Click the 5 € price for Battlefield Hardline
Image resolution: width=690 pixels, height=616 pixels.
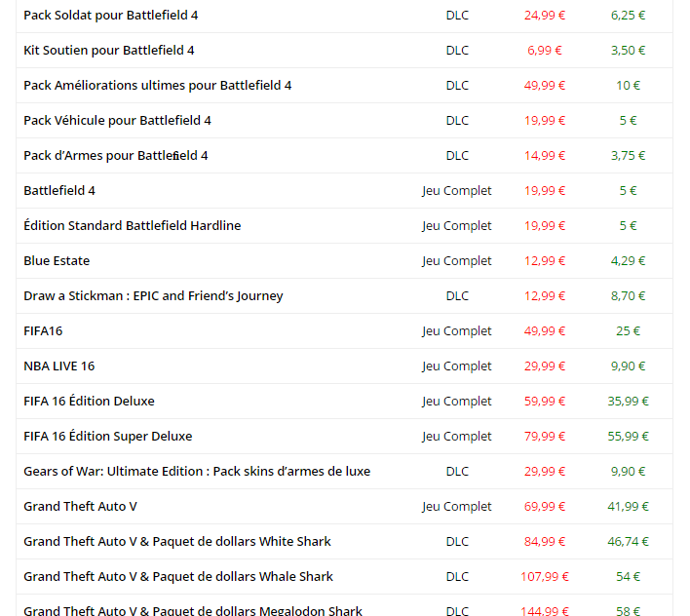[628, 226]
